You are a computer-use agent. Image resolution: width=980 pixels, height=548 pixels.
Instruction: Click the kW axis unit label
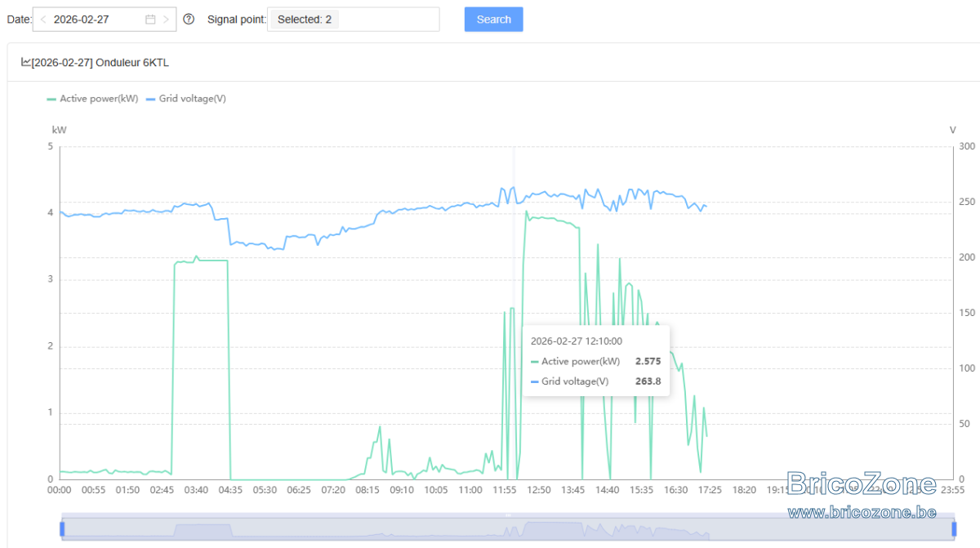pos(59,129)
